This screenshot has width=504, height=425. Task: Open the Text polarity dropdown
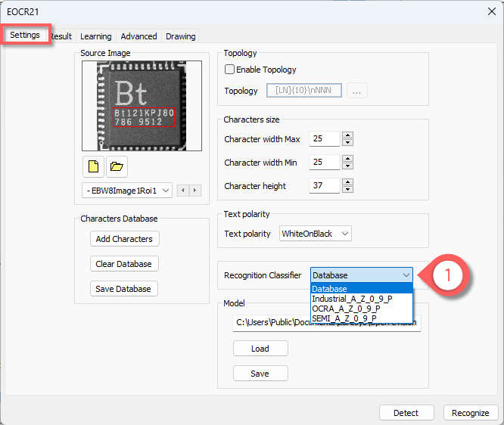pos(316,234)
